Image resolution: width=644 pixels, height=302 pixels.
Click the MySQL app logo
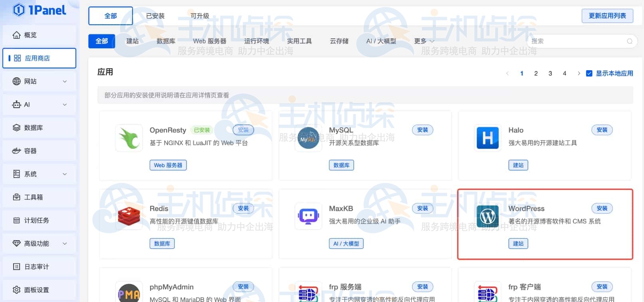tap(308, 138)
